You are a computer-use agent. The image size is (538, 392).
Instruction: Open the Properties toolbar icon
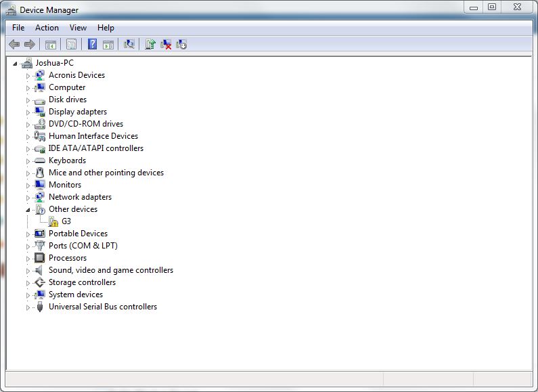(71, 44)
